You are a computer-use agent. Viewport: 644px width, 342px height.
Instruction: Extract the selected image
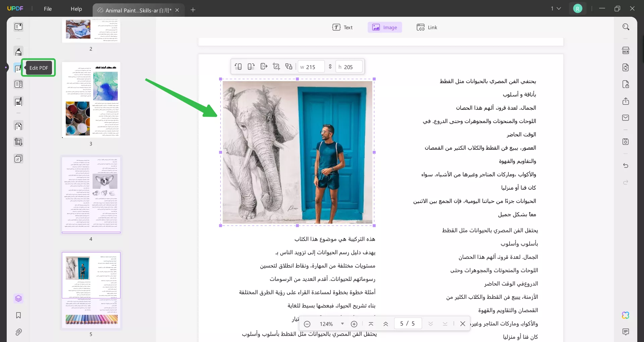point(264,66)
